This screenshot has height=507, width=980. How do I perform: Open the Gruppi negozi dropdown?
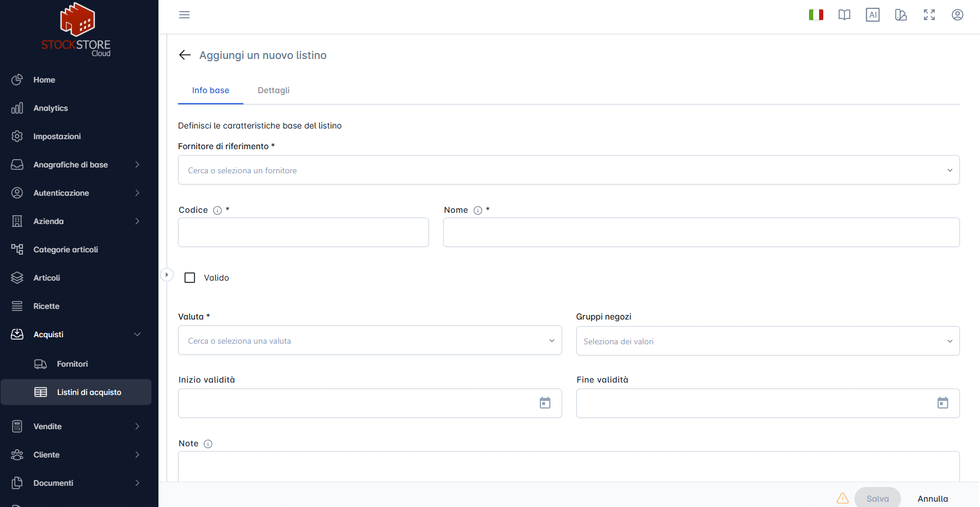click(768, 341)
